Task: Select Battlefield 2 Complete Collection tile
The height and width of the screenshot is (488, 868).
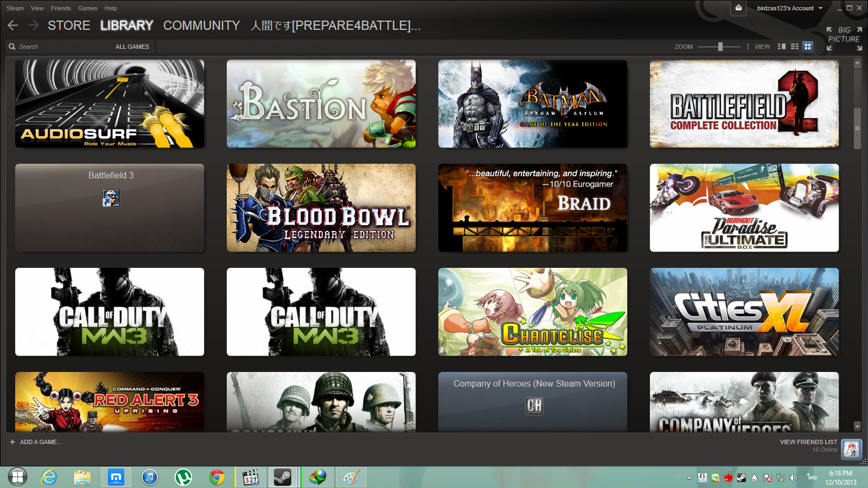Action: pyautogui.click(x=744, y=104)
